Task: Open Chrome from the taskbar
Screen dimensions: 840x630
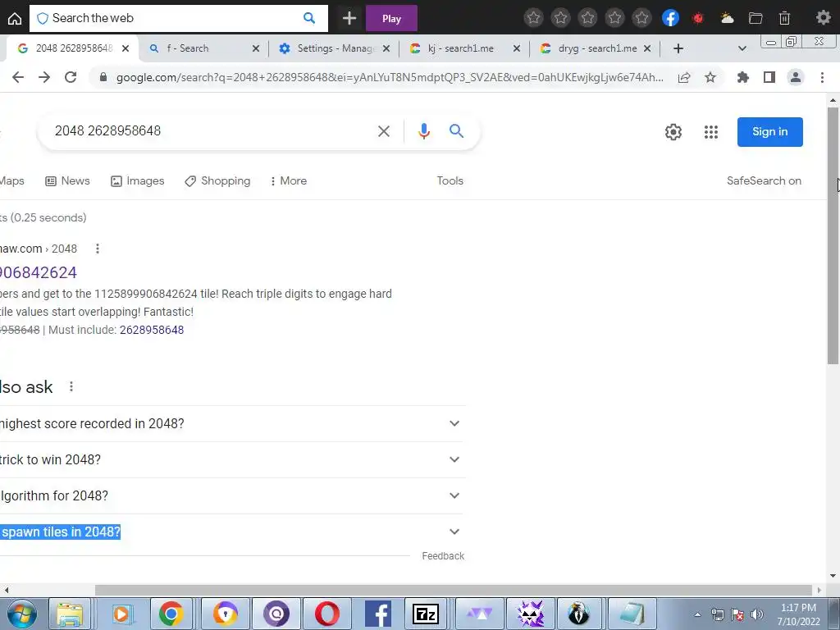Action: point(171,614)
